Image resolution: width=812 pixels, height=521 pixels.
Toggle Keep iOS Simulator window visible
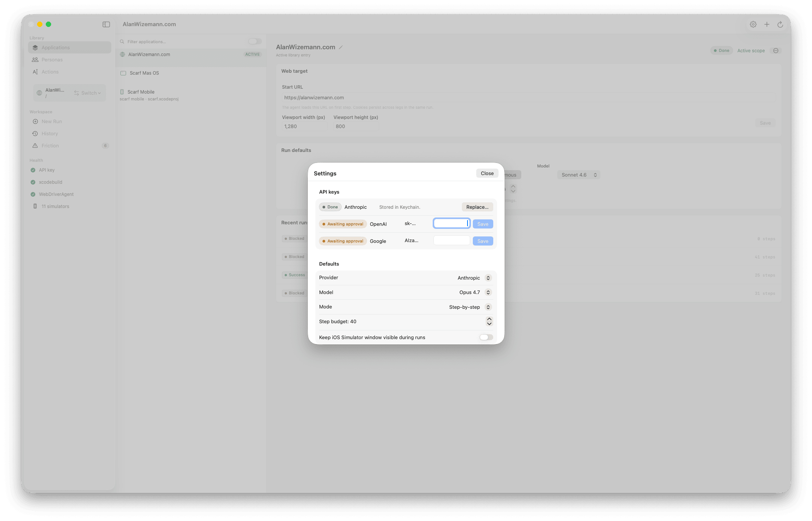click(x=486, y=337)
